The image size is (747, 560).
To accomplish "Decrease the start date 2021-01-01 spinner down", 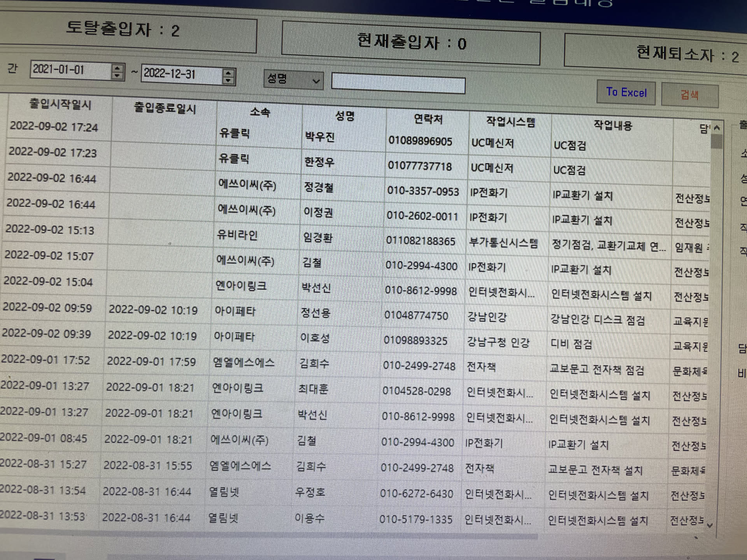I will tap(117, 75).
